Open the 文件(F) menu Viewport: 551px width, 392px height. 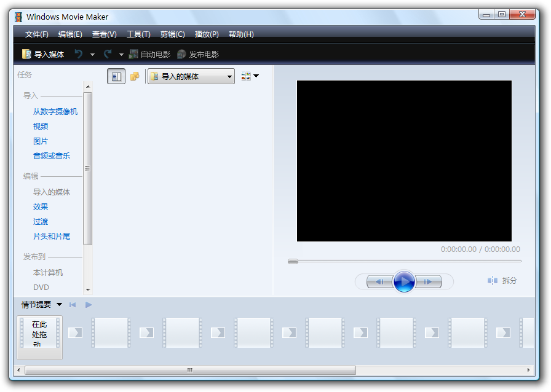[x=36, y=34]
